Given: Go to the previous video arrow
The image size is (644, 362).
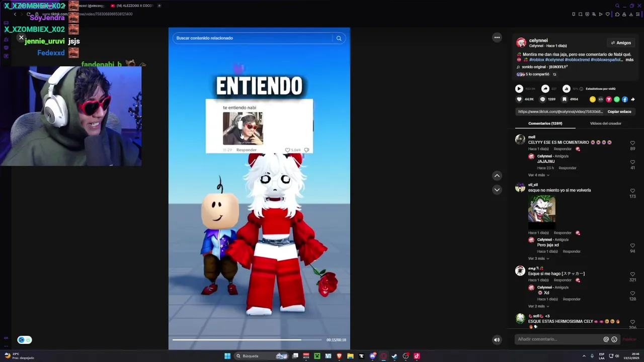Looking at the screenshot, I should (x=497, y=175).
